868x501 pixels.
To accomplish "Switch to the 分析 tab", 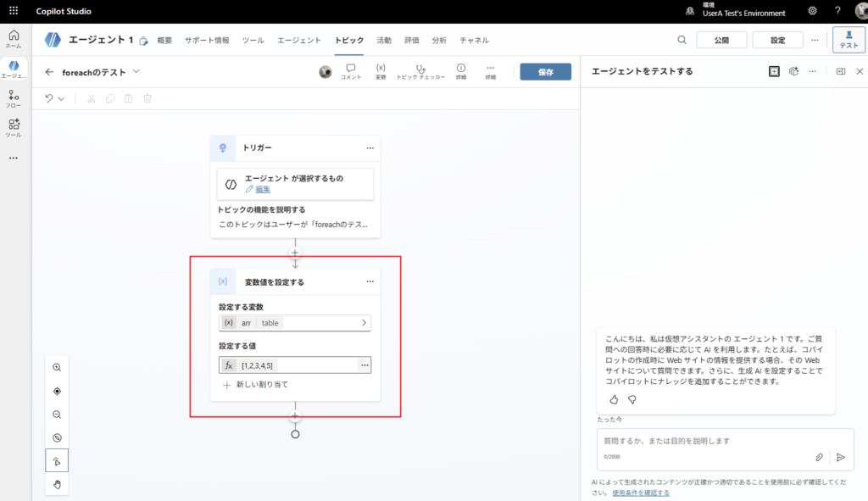I will pos(438,41).
